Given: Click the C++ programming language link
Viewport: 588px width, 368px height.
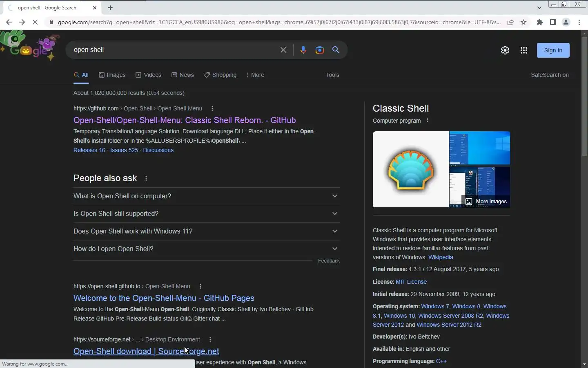Looking at the screenshot, I should click(441, 361).
